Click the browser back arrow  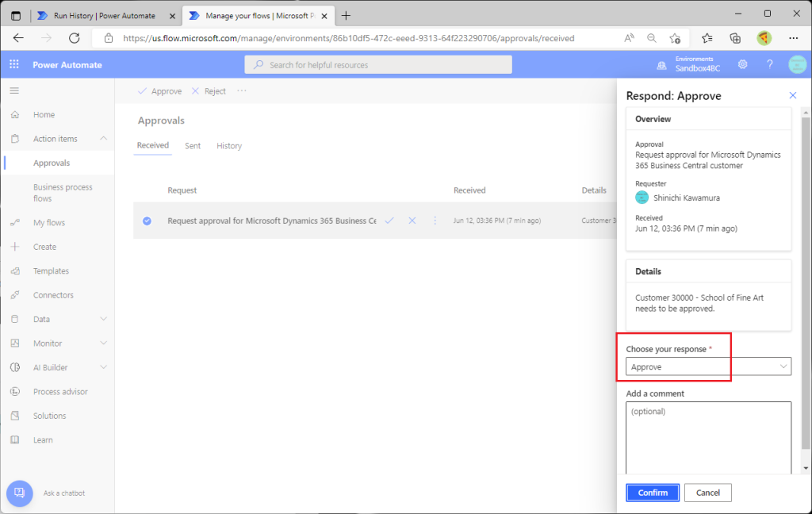(x=19, y=38)
